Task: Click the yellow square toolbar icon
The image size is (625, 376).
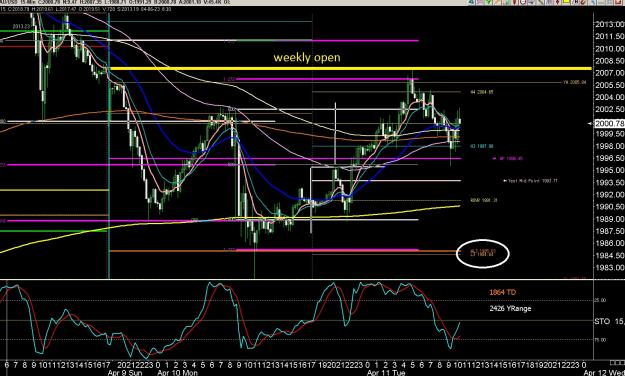Action: click(x=567, y=2)
